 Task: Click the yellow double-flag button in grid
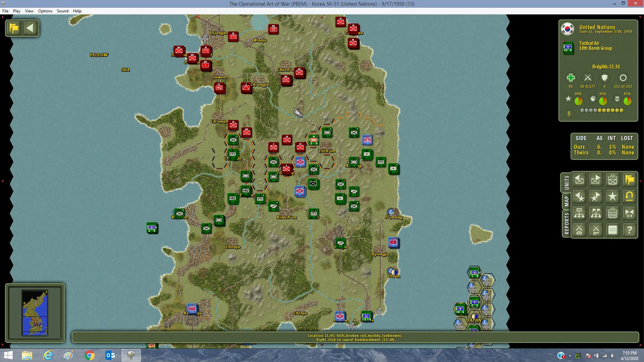(x=630, y=180)
